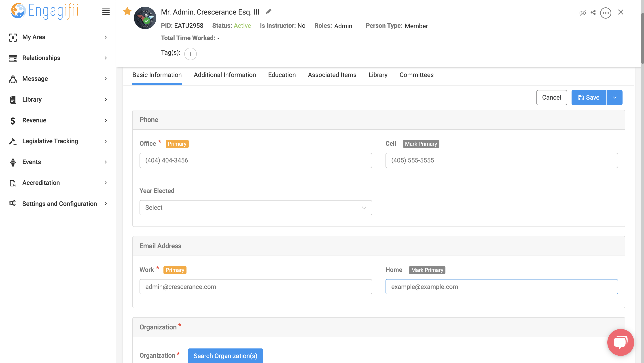Toggle the crossed-eye visibility icon
Viewport: 644px width, 363px height.
click(x=583, y=13)
